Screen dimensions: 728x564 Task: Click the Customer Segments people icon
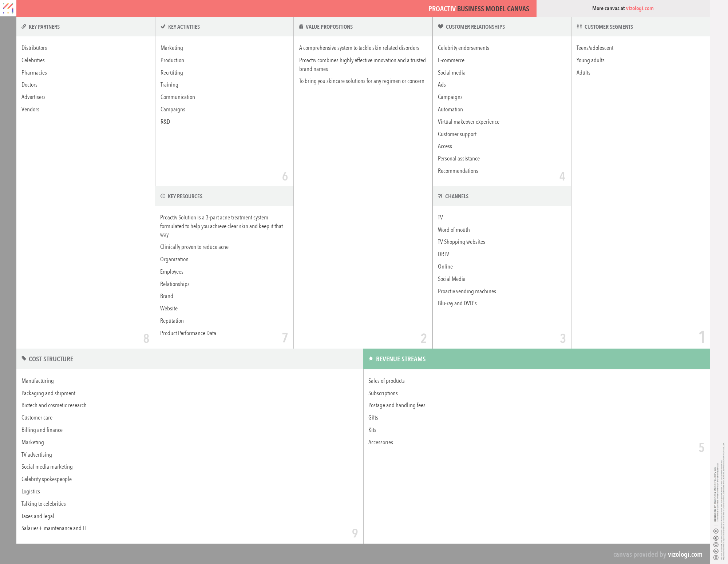click(x=579, y=27)
